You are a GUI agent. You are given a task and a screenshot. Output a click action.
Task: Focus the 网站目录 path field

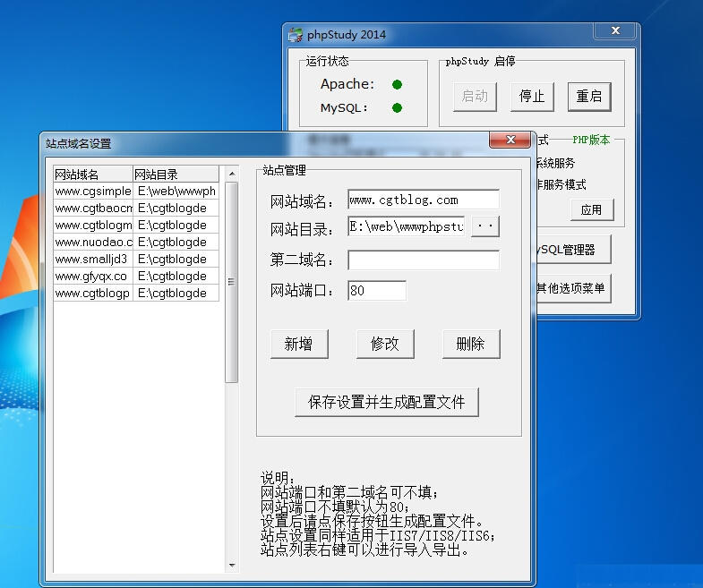[x=407, y=226]
